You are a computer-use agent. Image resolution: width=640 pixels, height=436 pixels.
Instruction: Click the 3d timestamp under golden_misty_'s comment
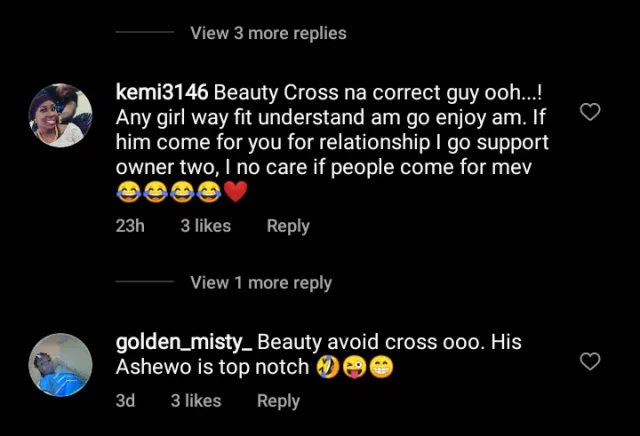126,400
